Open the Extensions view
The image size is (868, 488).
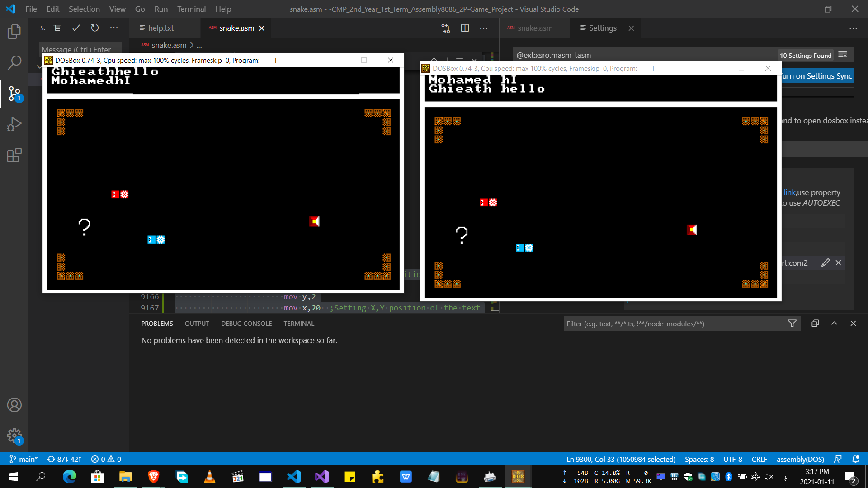pyautogui.click(x=14, y=155)
